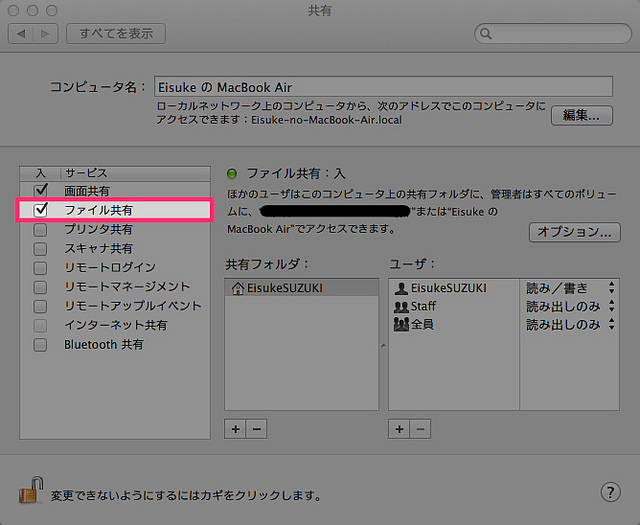Click the search input field
This screenshot has width=640, height=525.
pyautogui.click(x=553, y=33)
